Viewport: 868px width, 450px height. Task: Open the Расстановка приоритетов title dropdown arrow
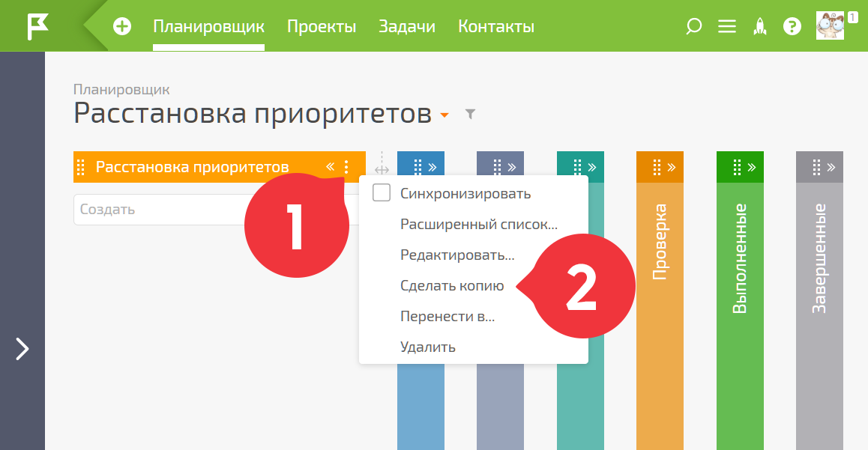tap(444, 115)
